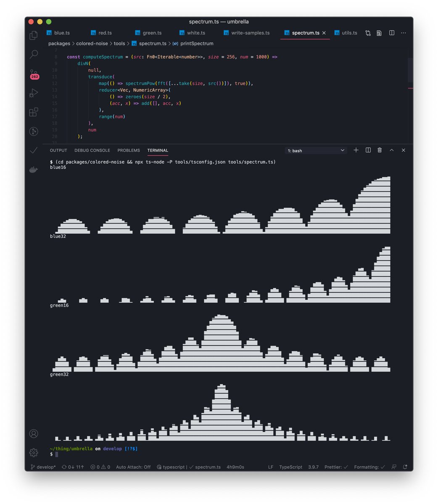
Task: Toggle Auto Attach: Off in the status bar
Action: point(133,467)
